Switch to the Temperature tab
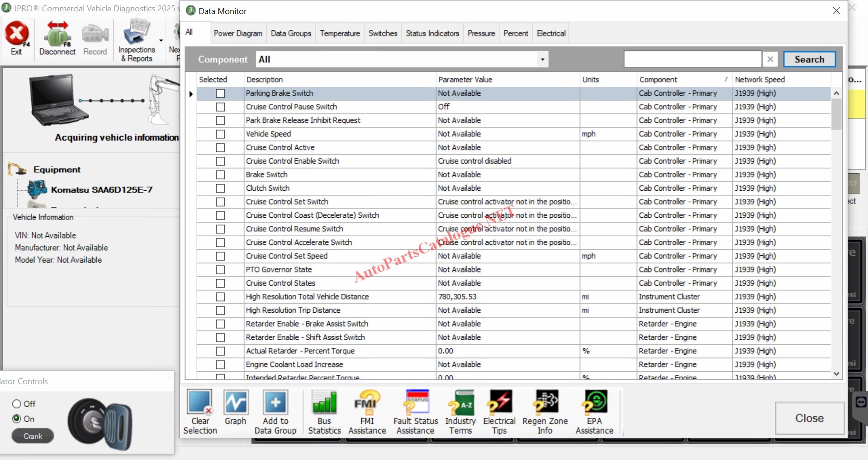Screen dimensions: 868x460 tap(340, 33)
